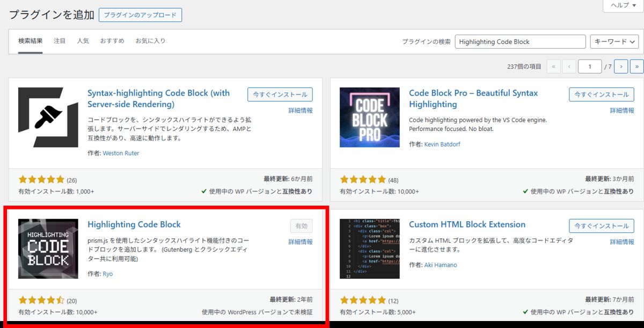Click the Custom HTML Block Extension thumbnail
This screenshot has width=644, height=328.
pos(369,249)
